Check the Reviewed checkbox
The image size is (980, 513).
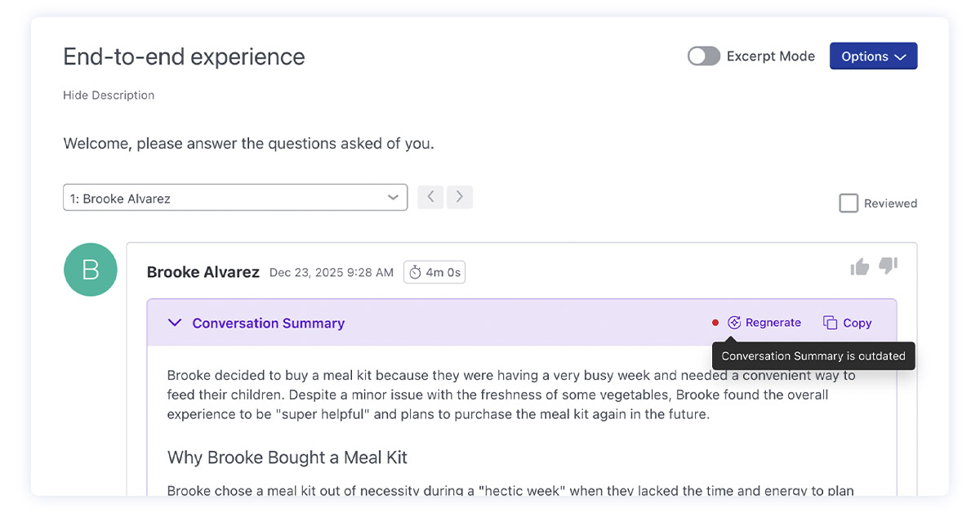849,203
